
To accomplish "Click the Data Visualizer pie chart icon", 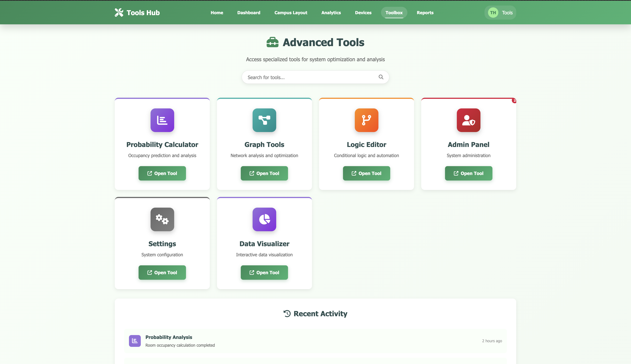I will [x=264, y=219].
